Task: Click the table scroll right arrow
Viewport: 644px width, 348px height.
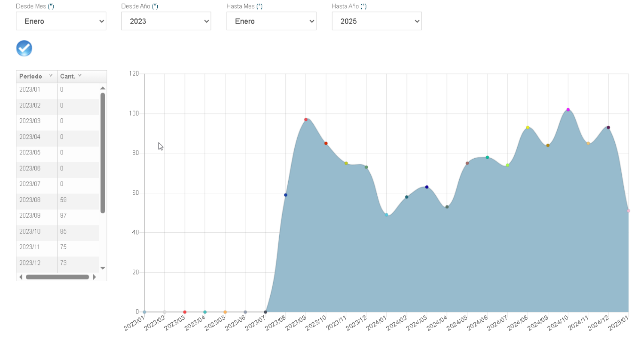Action: tap(95, 277)
